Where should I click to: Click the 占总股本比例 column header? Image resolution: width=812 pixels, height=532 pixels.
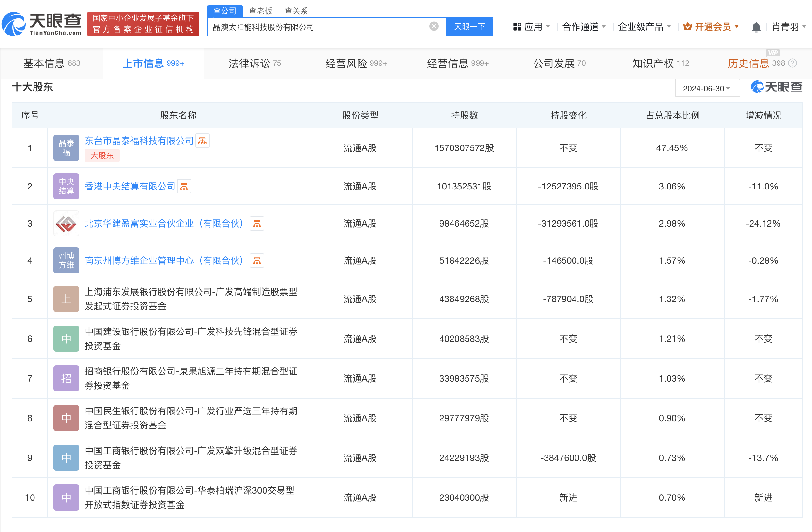(x=672, y=115)
